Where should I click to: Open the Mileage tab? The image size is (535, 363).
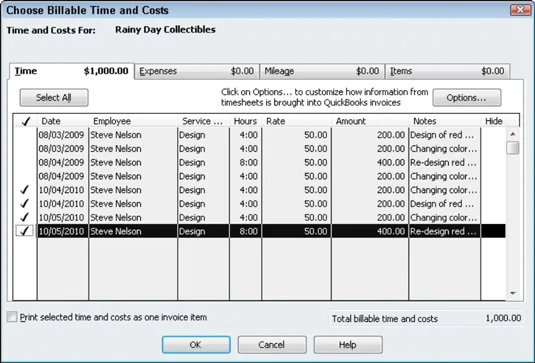point(322,71)
